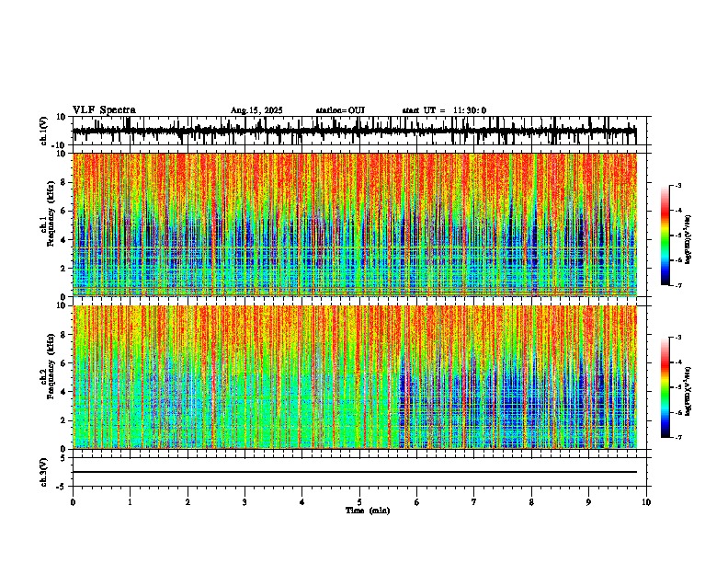Click the 4 minute tick label
The height and width of the screenshot is (563, 728).
pos(302,502)
